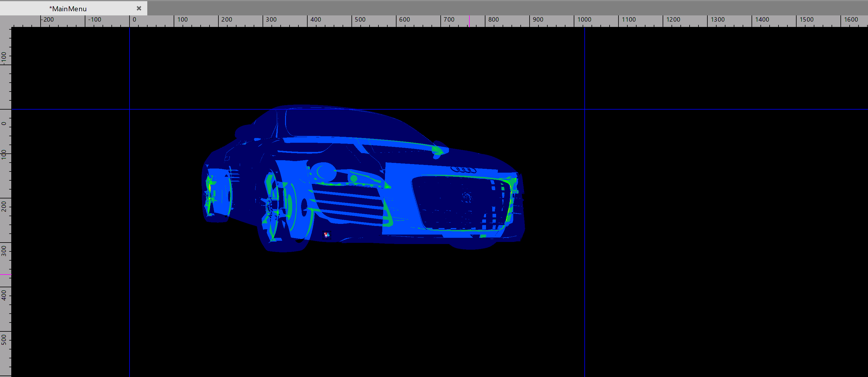Click the magenta marker on the vertical ruler
868x377 pixels.
point(5,275)
